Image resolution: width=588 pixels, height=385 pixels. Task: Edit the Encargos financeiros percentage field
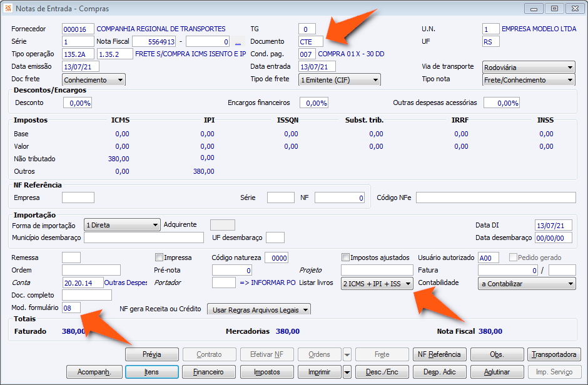point(314,102)
